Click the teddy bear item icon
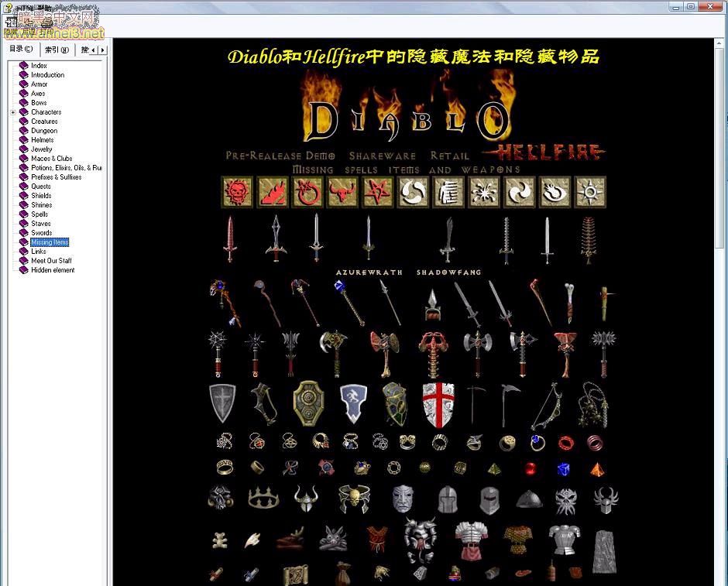This screenshot has width=728, height=586. click(x=220, y=540)
